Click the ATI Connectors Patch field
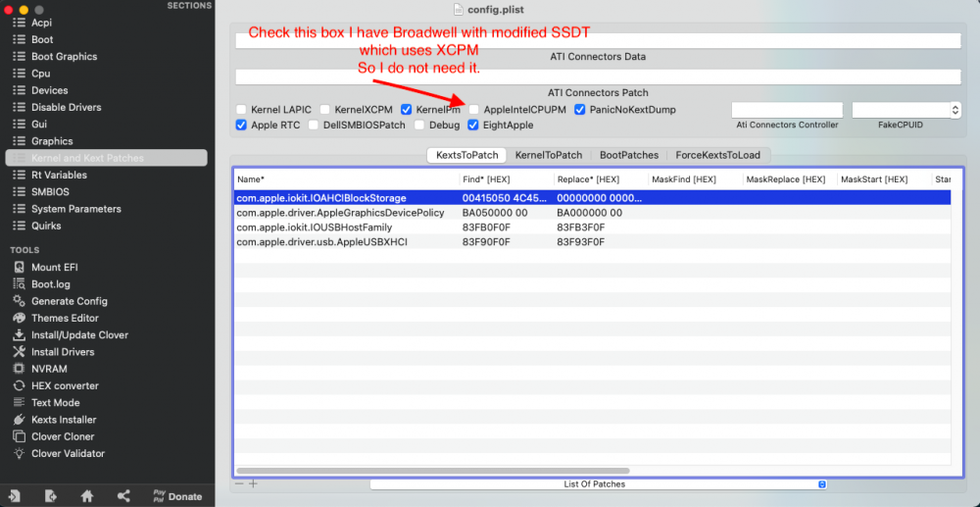This screenshot has width=980, height=507. tap(598, 76)
